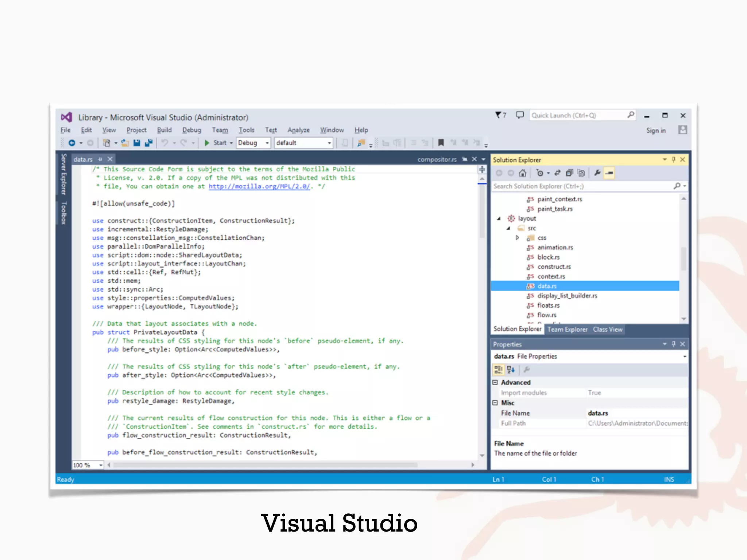Image resolution: width=747 pixels, height=560 pixels.
Task: Click the Sync with Active Document icon
Action: tap(557, 173)
